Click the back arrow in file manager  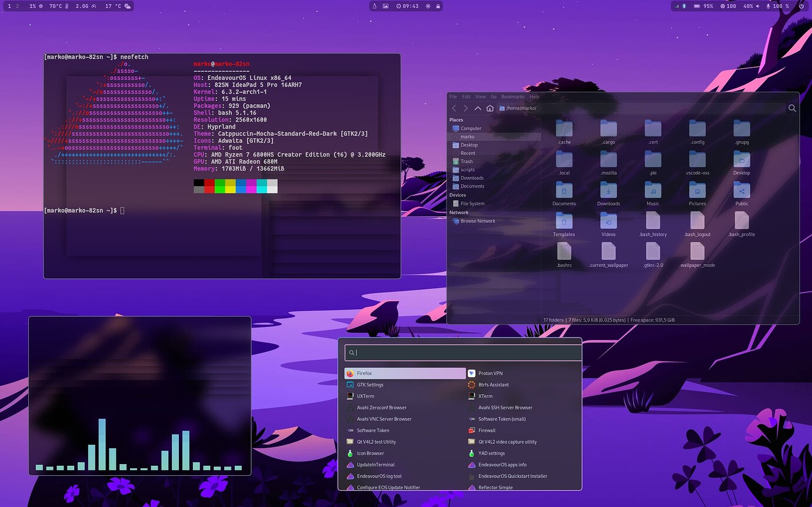click(454, 108)
